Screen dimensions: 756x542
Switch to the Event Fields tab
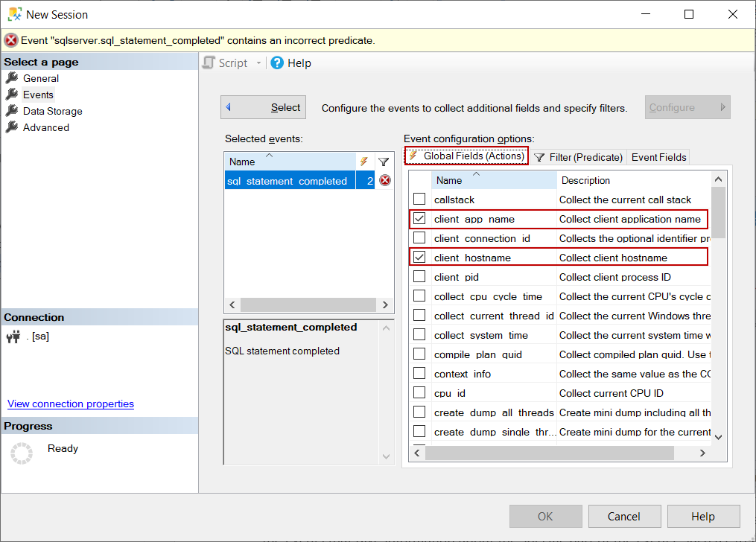tap(658, 157)
